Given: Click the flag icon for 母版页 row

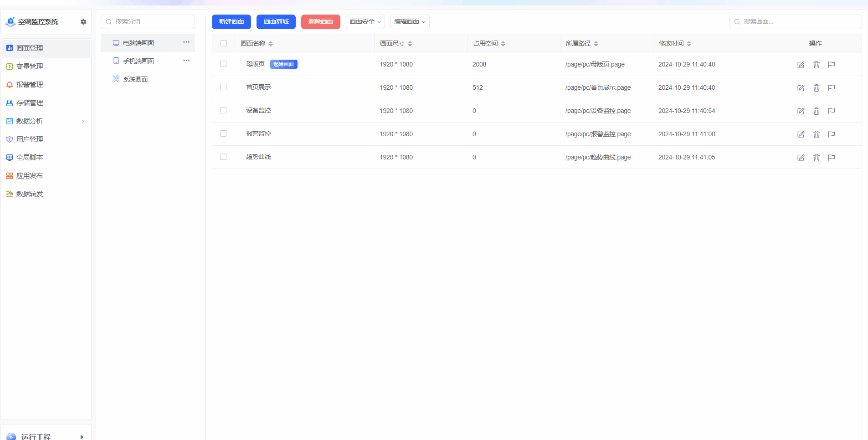Looking at the screenshot, I should coord(831,65).
